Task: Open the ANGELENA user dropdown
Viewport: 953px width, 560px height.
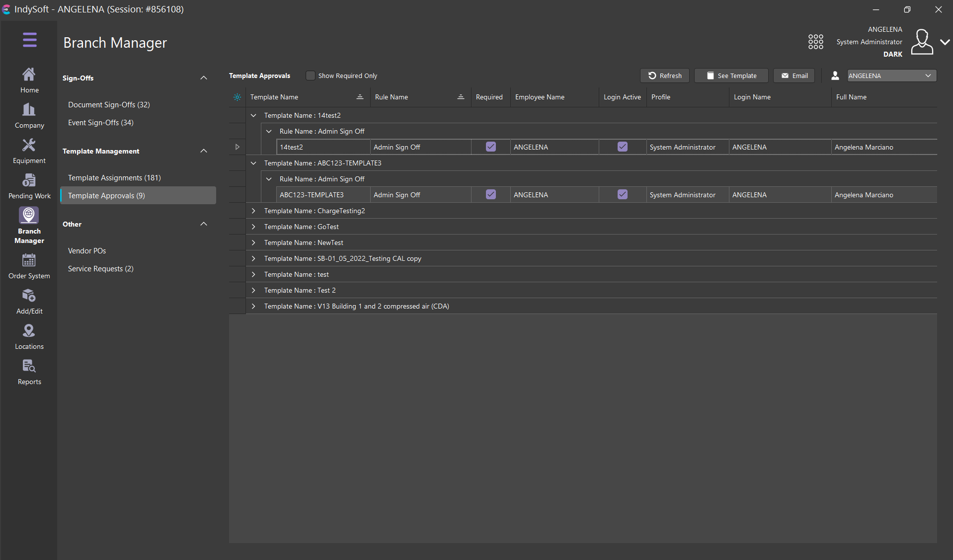Action: point(891,76)
